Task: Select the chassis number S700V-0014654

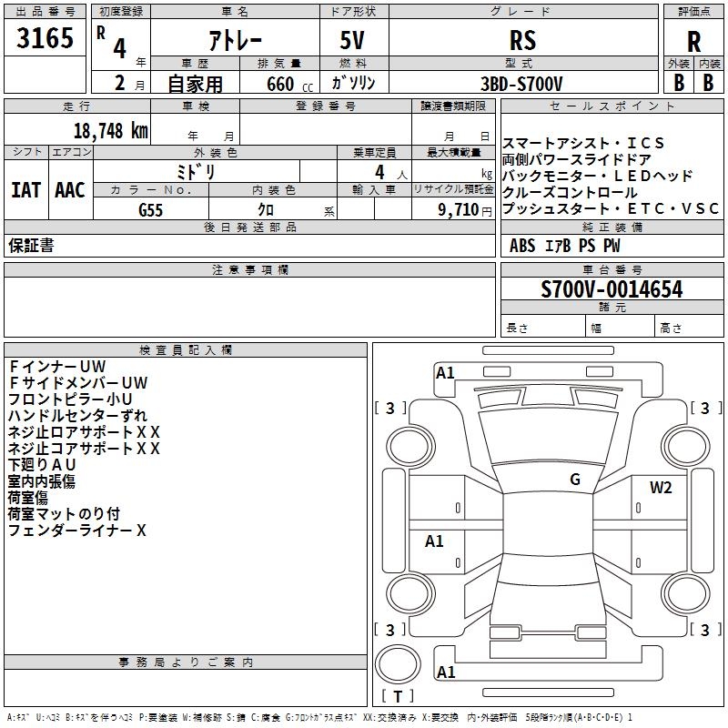Action: [x=612, y=289]
